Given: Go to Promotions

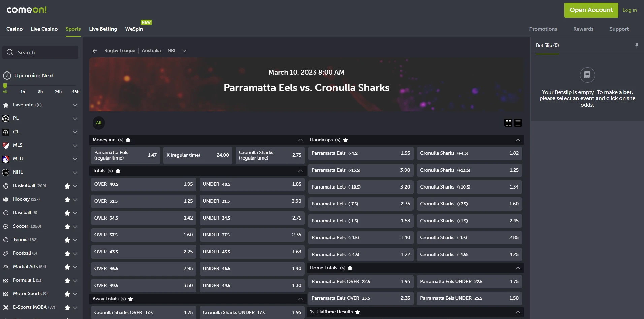Looking at the screenshot, I should (543, 29).
